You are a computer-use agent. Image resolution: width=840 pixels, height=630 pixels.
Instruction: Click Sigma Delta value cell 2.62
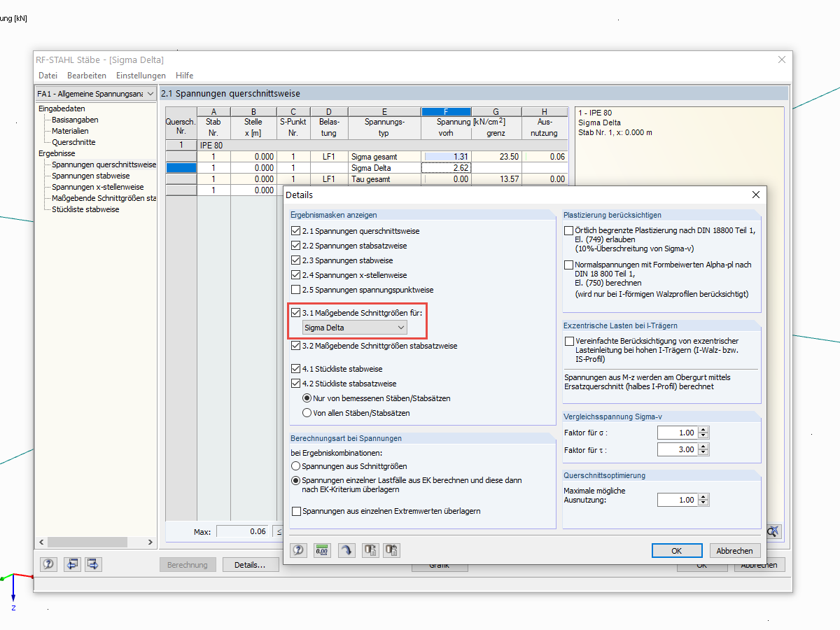(x=446, y=168)
